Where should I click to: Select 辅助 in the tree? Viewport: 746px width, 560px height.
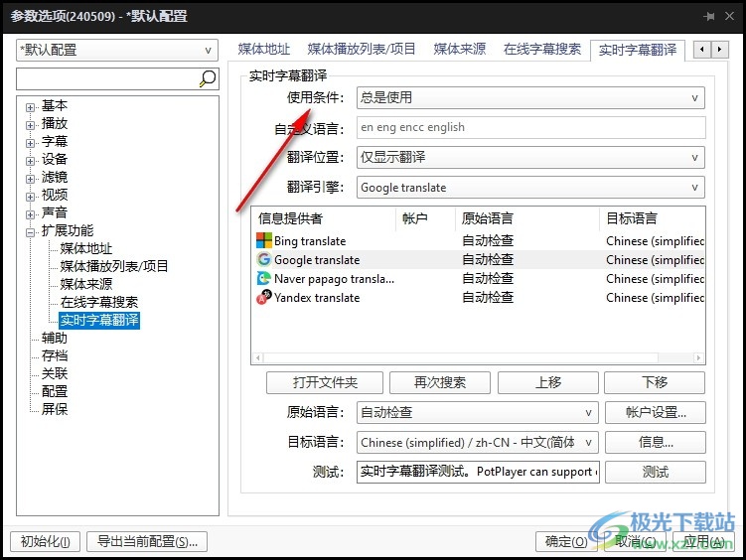[55, 338]
